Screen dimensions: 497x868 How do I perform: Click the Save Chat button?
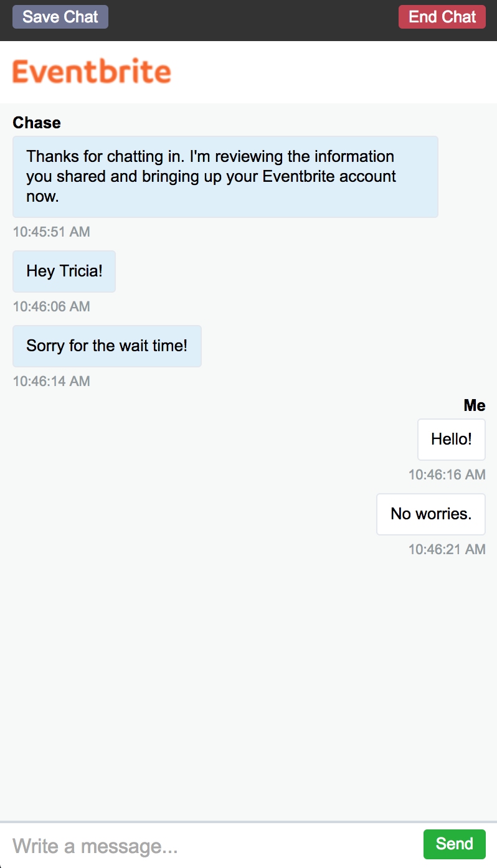(60, 17)
